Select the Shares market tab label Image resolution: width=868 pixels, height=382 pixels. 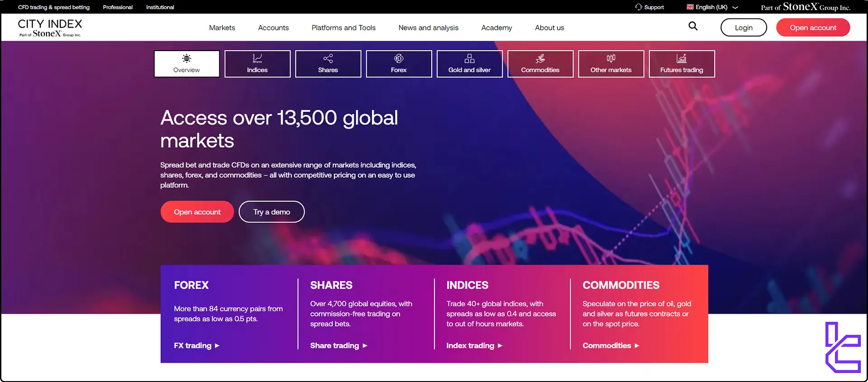click(x=328, y=70)
